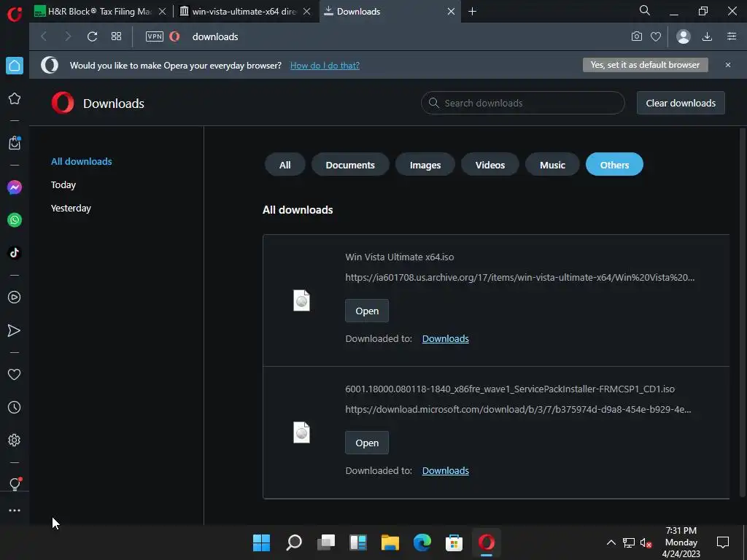Open ServicePackInstaller-FRMCSP1_CD1.iso file
The width and height of the screenshot is (747, 560).
click(367, 443)
